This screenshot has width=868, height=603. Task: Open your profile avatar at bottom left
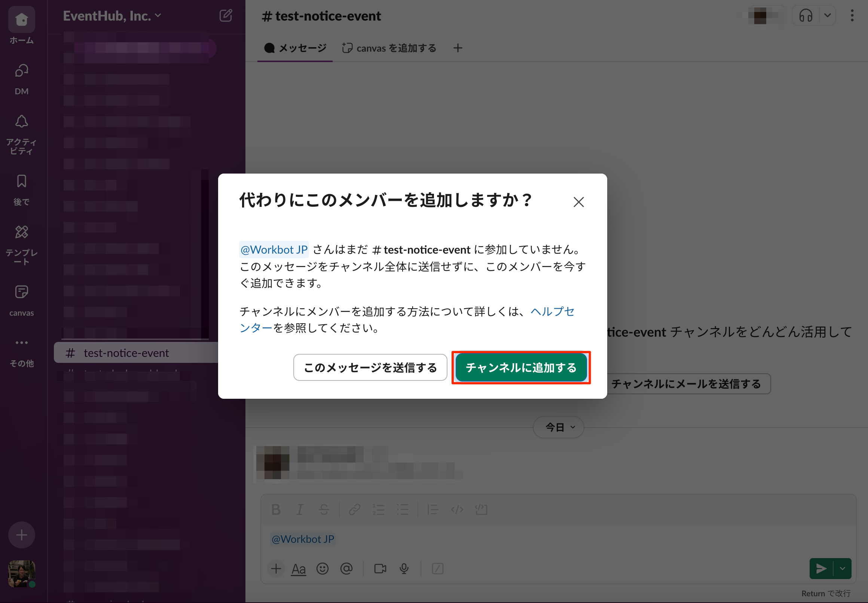coord(22,573)
